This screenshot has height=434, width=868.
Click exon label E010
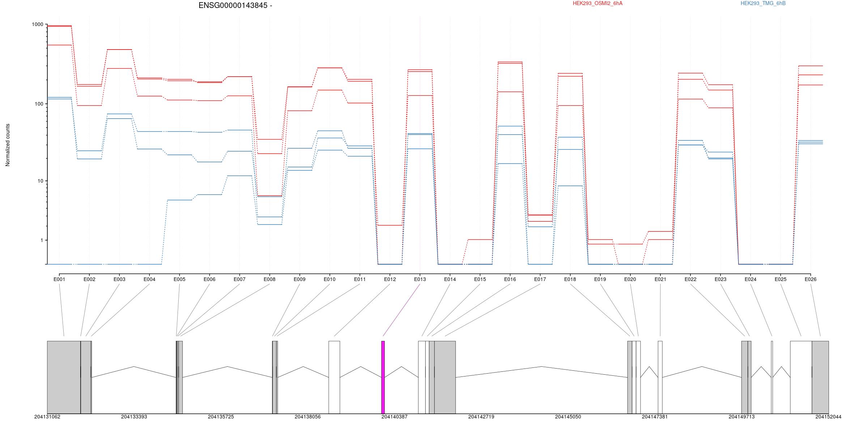tap(329, 279)
